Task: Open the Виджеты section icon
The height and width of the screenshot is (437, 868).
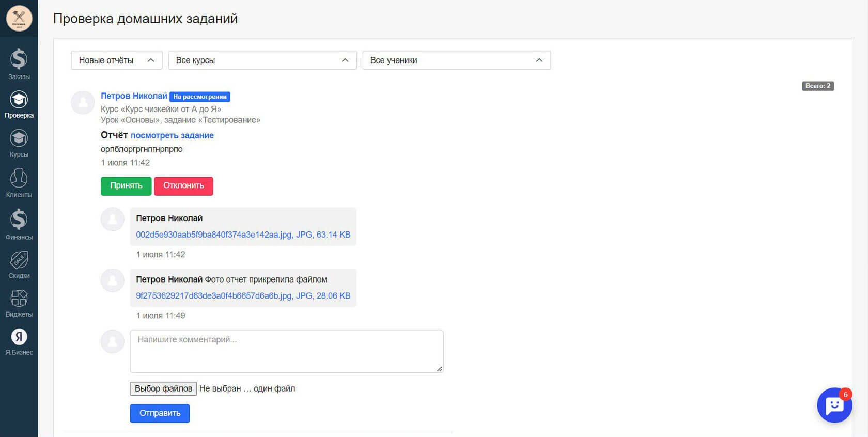Action: pyautogui.click(x=19, y=299)
